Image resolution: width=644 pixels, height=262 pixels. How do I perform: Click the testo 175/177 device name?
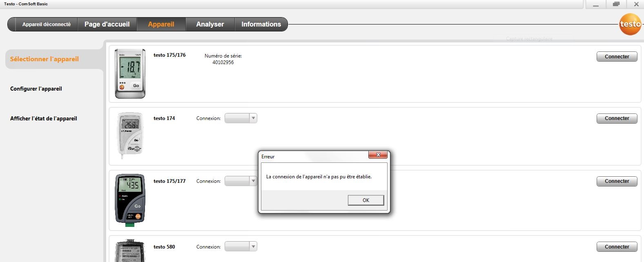point(169,181)
